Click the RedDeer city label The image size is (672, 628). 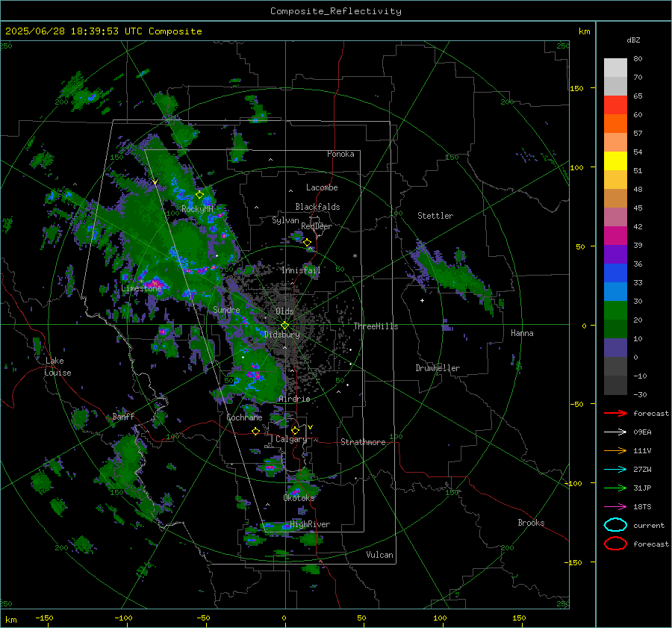click(317, 226)
